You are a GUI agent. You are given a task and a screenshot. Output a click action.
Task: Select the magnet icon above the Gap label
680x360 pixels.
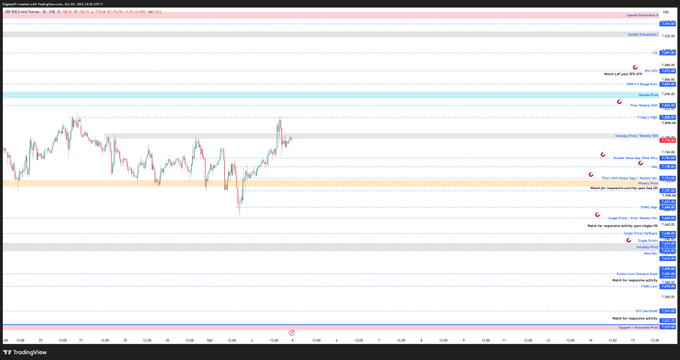click(x=640, y=163)
